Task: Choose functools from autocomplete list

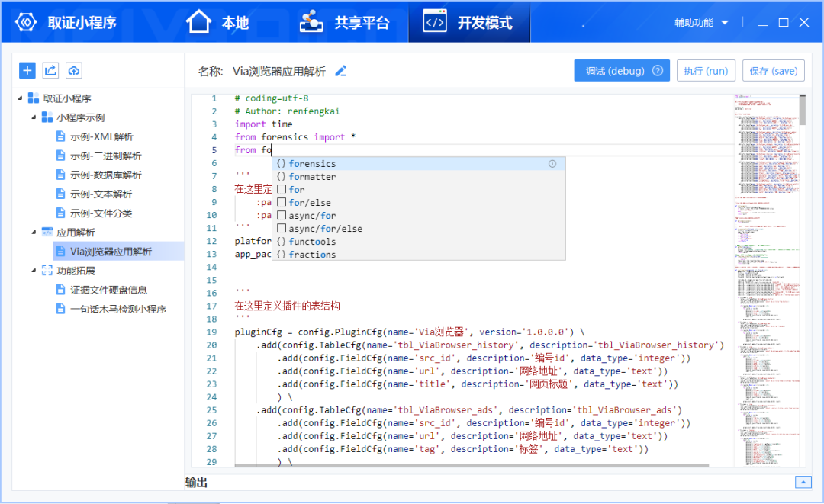Action: 418,242
